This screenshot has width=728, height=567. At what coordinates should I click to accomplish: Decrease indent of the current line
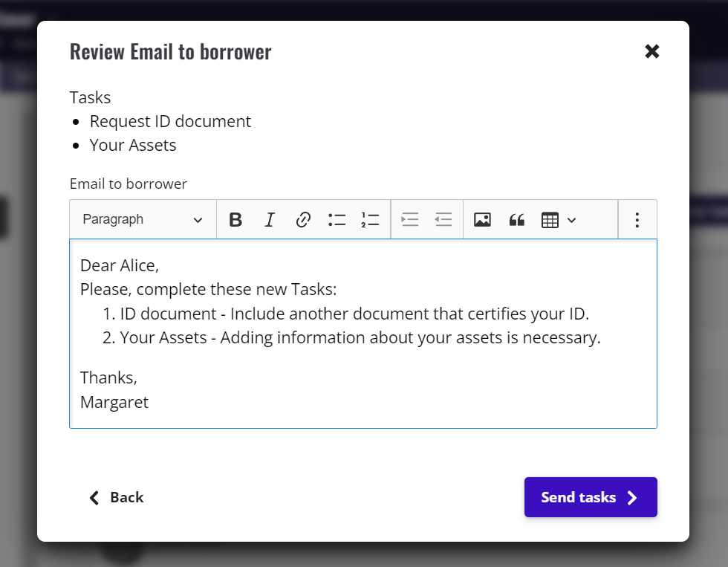tap(443, 220)
